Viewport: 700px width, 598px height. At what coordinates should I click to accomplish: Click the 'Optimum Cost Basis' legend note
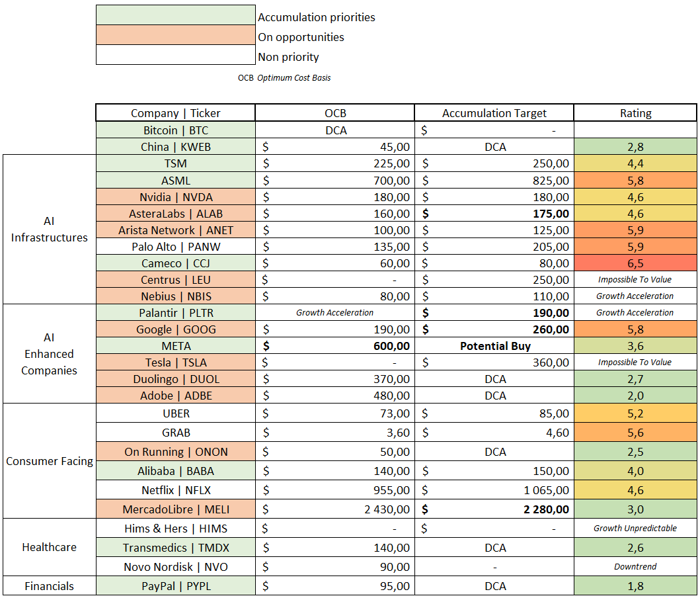point(293,77)
